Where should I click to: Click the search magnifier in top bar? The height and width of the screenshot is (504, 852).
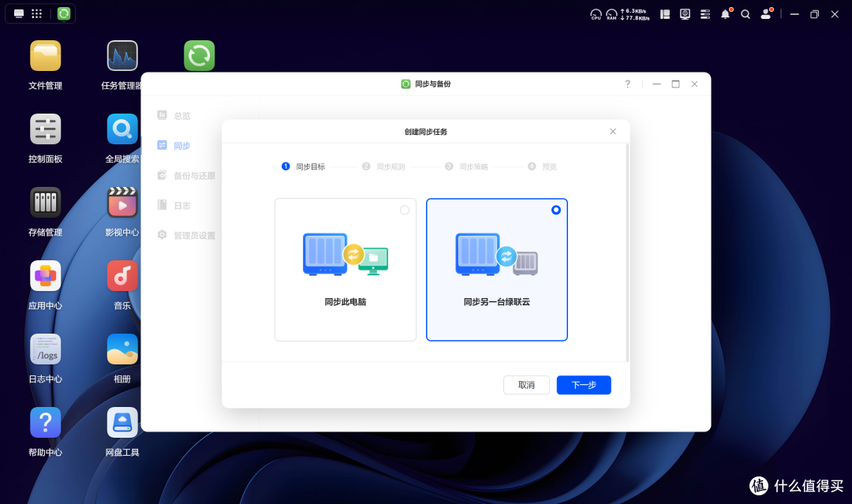point(745,14)
